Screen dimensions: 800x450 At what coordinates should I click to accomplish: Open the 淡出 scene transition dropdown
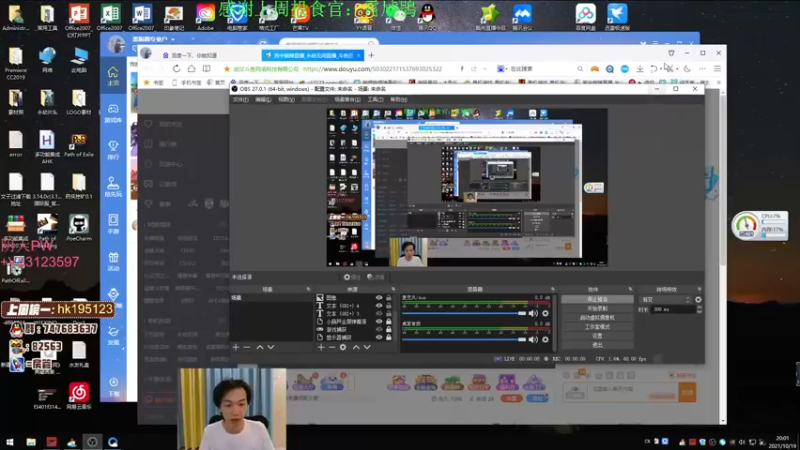coord(666,299)
